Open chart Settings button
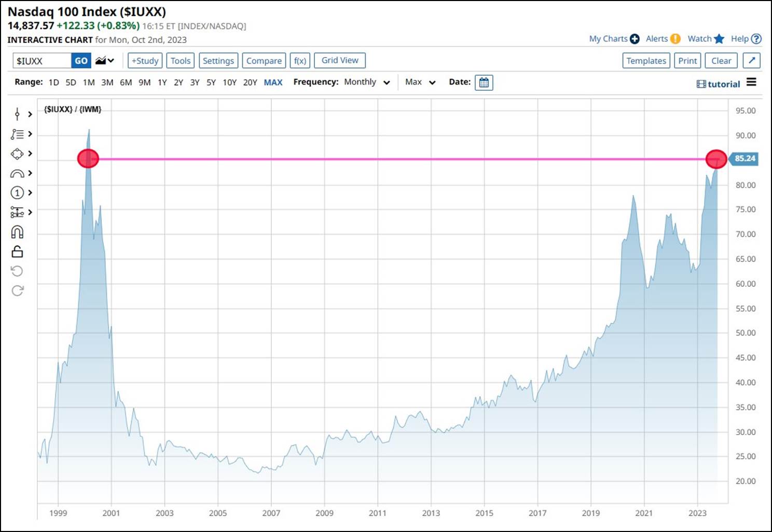Viewport: 772px width, 532px height. (218, 61)
